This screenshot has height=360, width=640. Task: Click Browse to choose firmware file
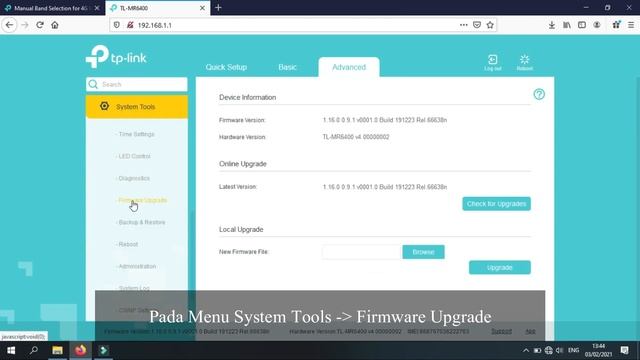click(x=423, y=252)
